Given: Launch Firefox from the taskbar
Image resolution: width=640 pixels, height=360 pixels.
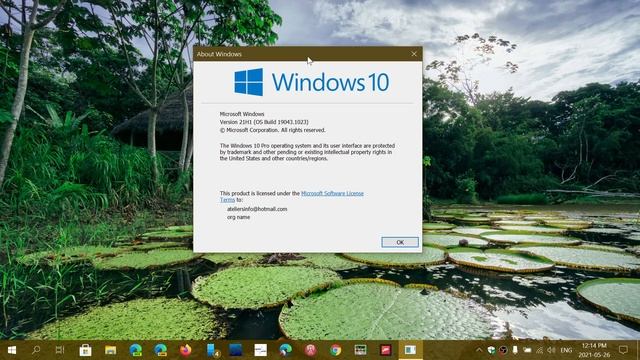Looking at the screenshot, I should pyautogui.click(x=185, y=350).
